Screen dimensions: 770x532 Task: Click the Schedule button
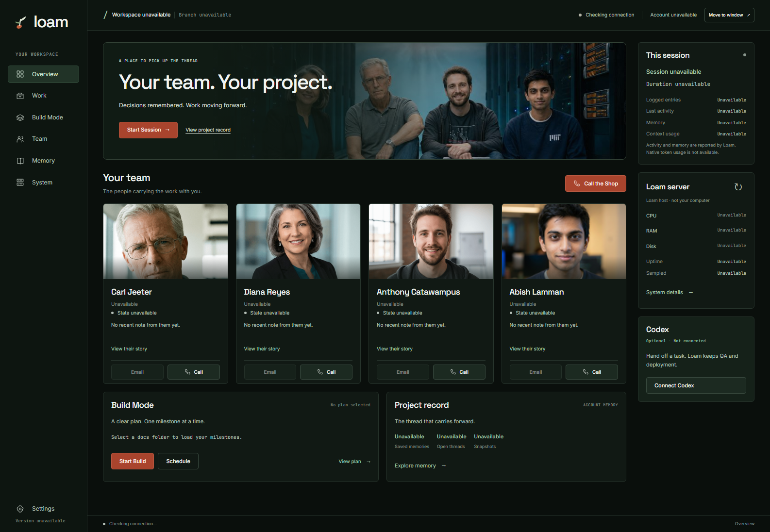[x=178, y=461]
